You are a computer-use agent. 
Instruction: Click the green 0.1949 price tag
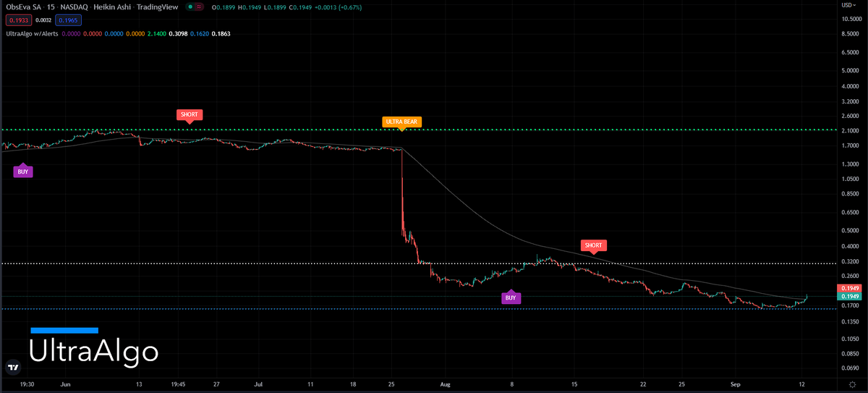[850, 297]
